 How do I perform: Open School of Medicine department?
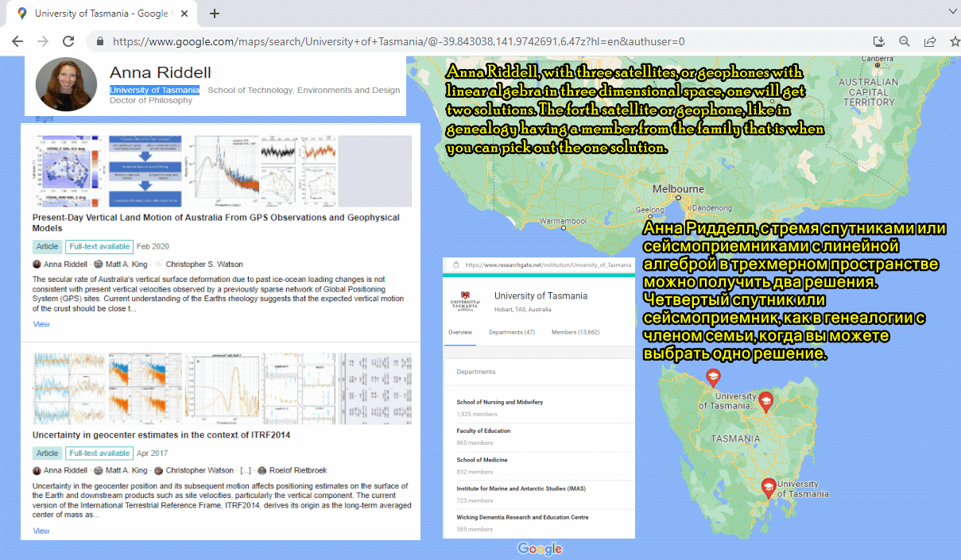coord(482,460)
